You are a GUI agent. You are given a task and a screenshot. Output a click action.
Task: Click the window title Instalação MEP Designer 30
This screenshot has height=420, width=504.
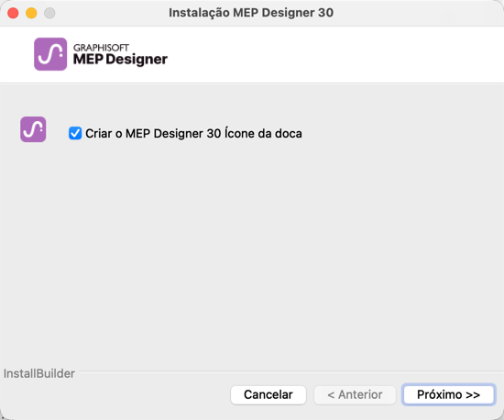click(251, 13)
